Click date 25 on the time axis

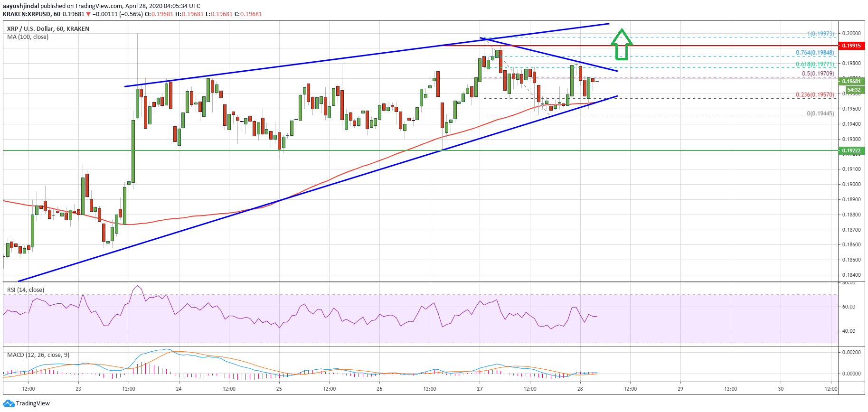(279, 389)
